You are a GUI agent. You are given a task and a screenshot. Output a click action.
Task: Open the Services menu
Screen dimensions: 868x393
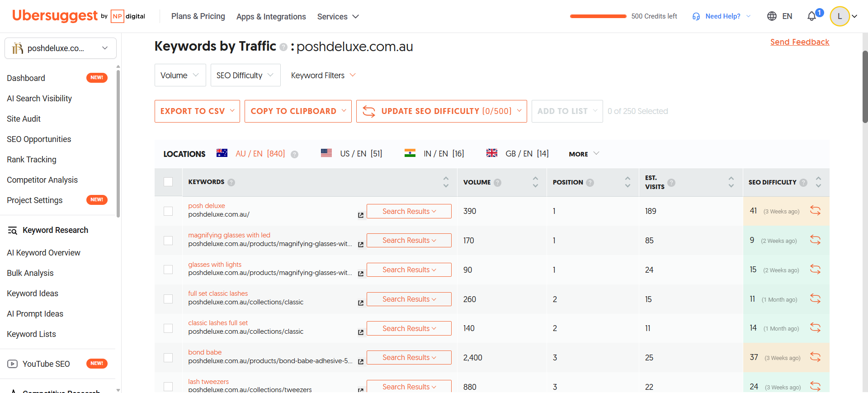338,17
